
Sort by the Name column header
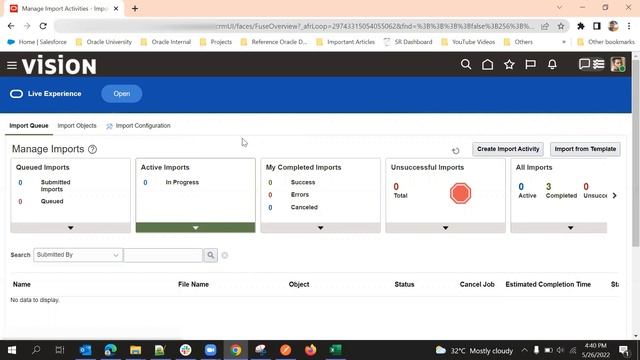[x=22, y=284]
